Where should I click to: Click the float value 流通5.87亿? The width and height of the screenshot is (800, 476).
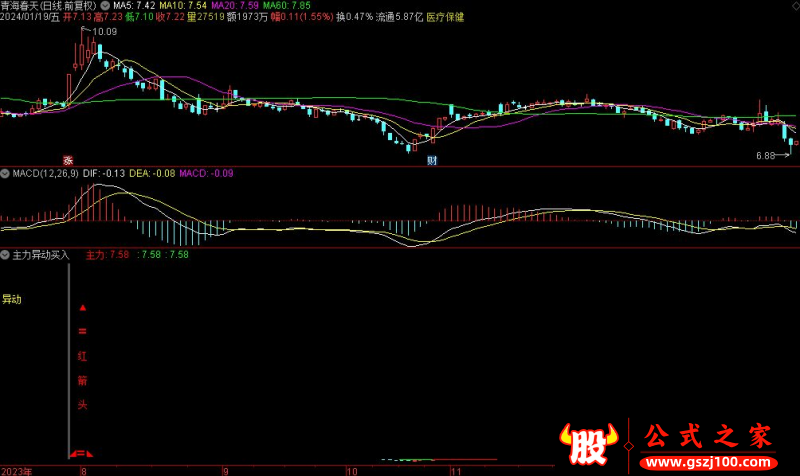click(x=399, y=17)
